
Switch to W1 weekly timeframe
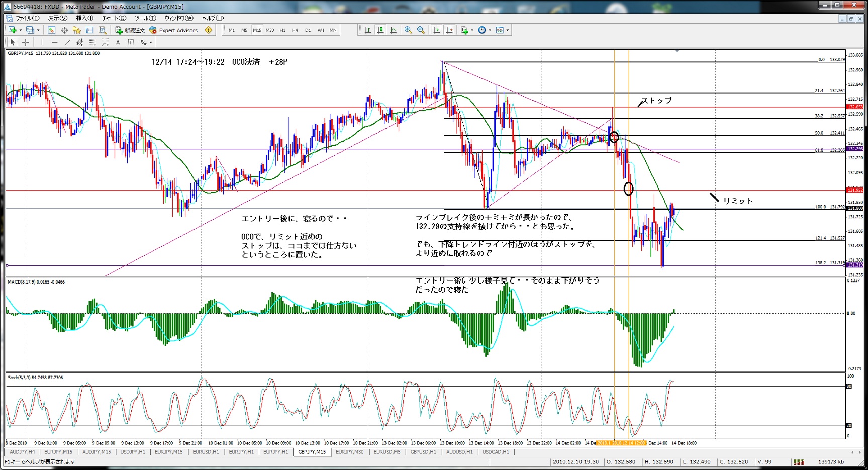(x=321, y=30)
